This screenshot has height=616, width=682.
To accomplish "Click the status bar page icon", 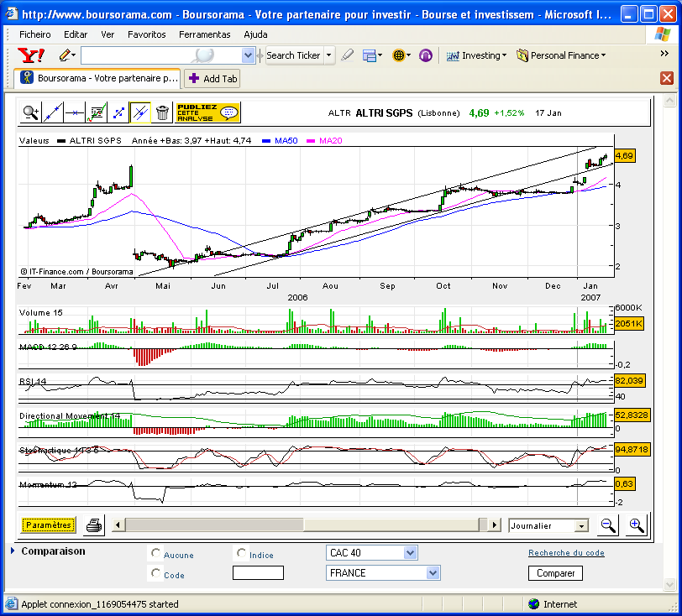I will coord(11,603).
